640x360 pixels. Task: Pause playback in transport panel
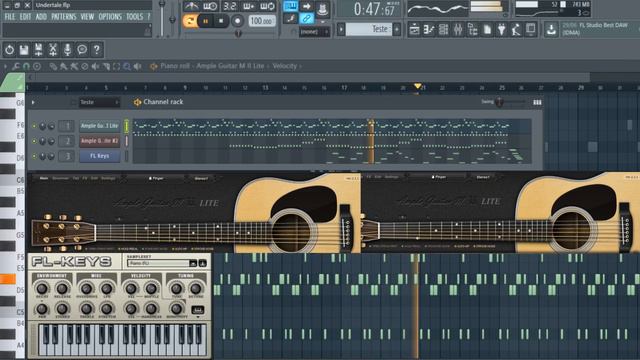[x=205, y=21]
